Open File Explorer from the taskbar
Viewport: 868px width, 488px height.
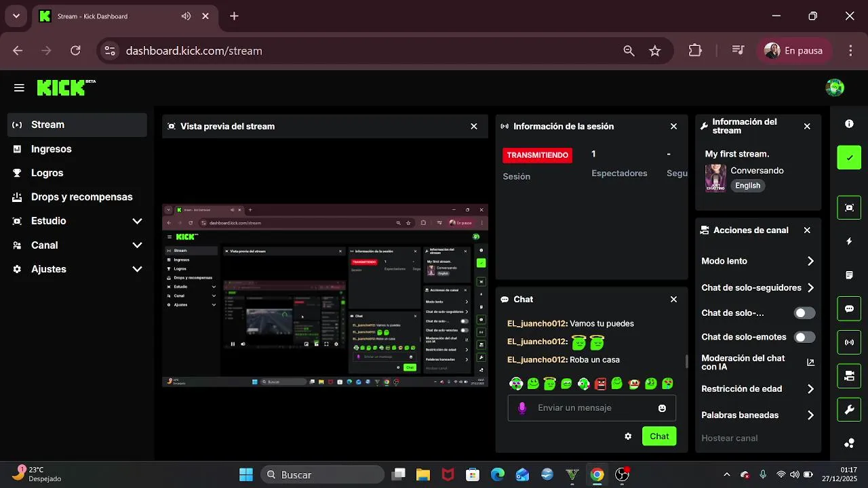click(x=423, y=474)
